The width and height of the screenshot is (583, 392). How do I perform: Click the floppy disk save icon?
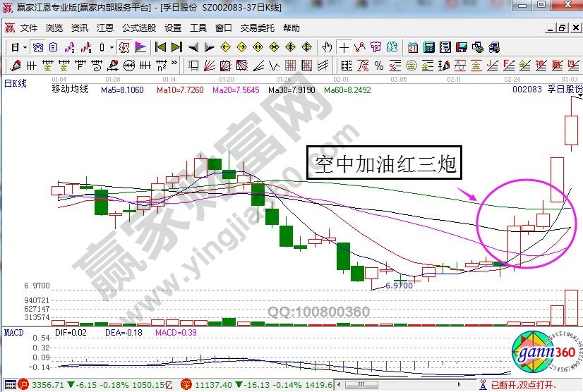462,48
